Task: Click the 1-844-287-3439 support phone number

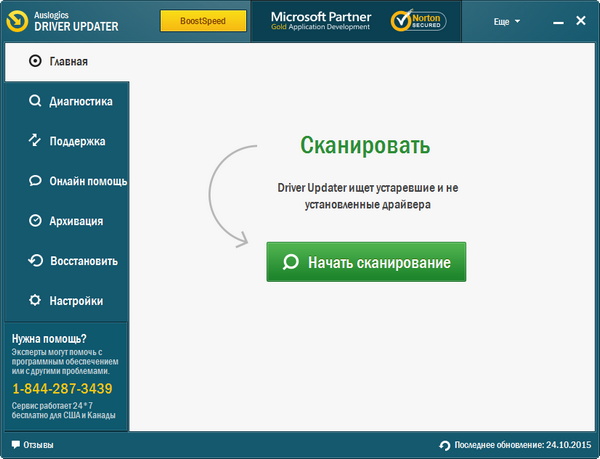Action: point(62,388)
